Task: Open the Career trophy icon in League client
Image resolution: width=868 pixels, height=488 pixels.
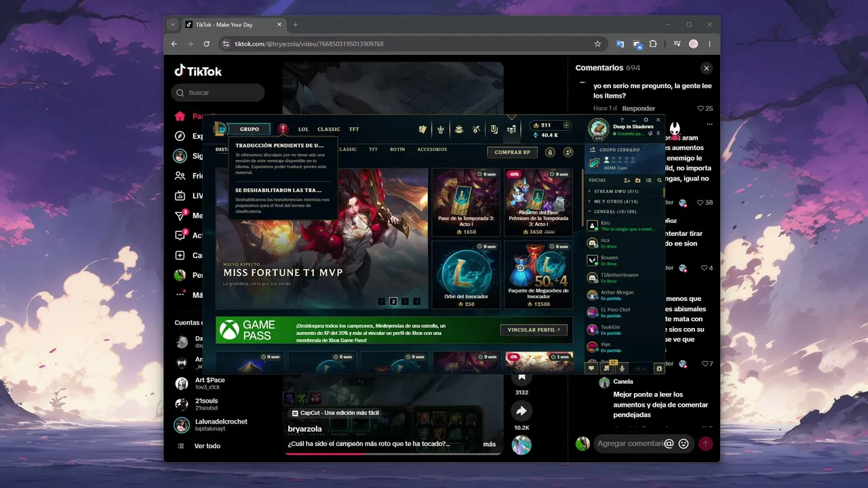Action: point(440,129)
